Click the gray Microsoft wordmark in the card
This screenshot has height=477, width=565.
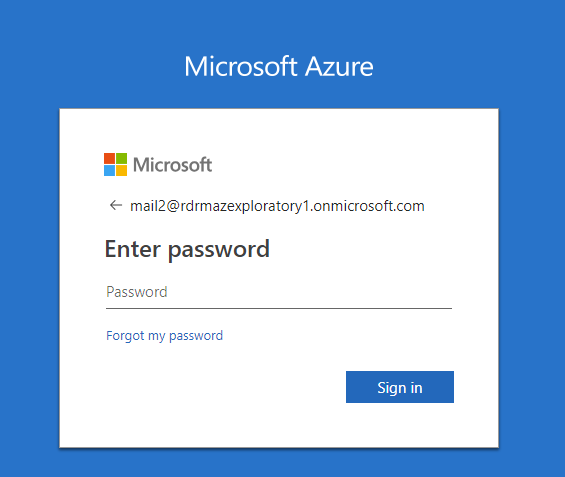tap(173, 165)
